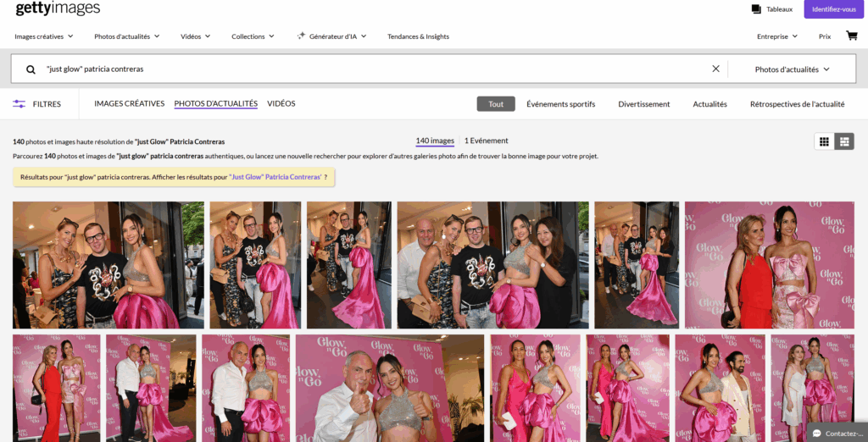
Task: Filter by Événements sportifs
Action: (x=561, y=104)
